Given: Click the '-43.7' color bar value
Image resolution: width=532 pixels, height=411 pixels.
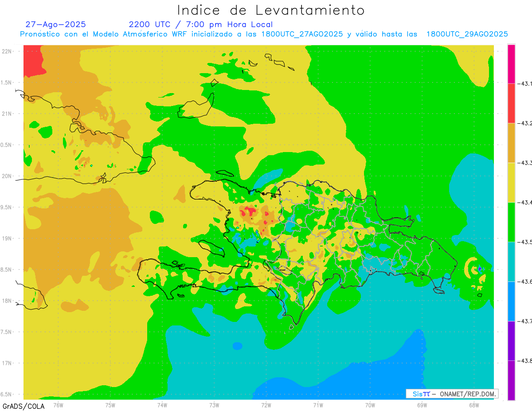Looking at the screenshot, I should point(525,321).
